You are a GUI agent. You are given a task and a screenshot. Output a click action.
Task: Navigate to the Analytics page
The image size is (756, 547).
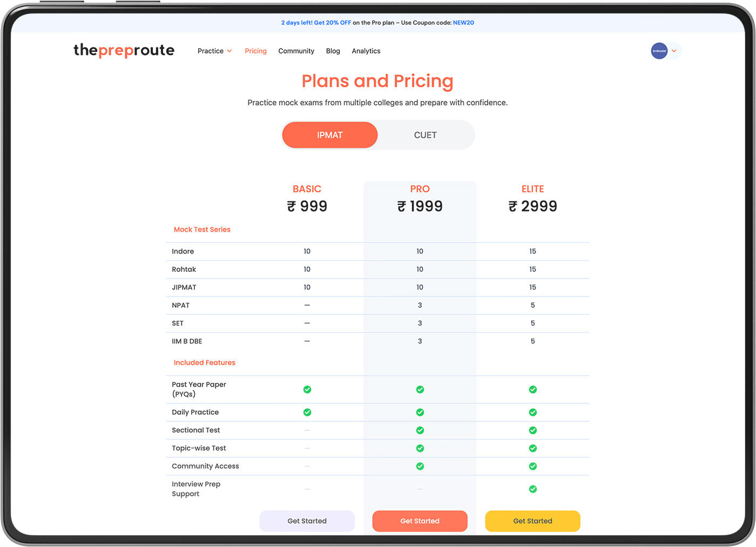pos(366,51)
